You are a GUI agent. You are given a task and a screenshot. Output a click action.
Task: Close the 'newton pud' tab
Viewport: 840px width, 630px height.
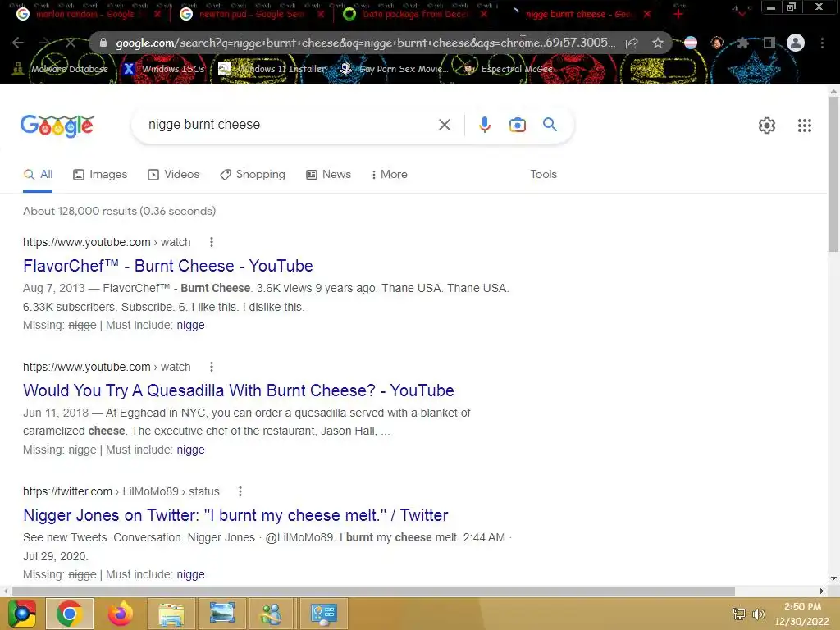pyautogui.click(x=321, y=14)
